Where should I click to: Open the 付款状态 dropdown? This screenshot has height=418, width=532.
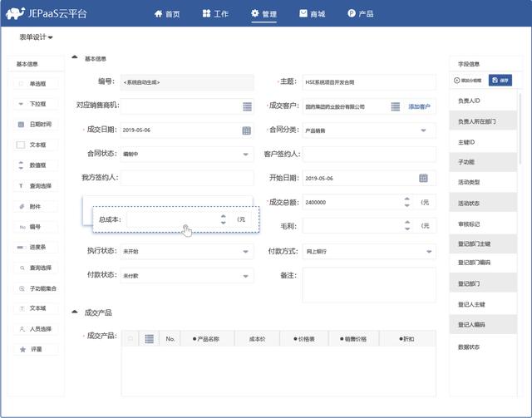click(246, 276)
